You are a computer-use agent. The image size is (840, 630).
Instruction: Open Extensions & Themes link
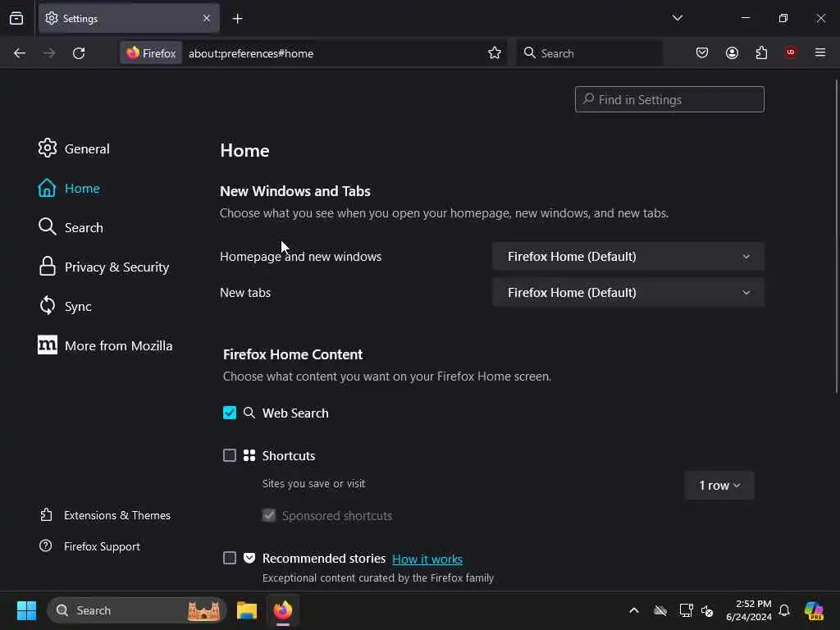click(x=105, y=515)
